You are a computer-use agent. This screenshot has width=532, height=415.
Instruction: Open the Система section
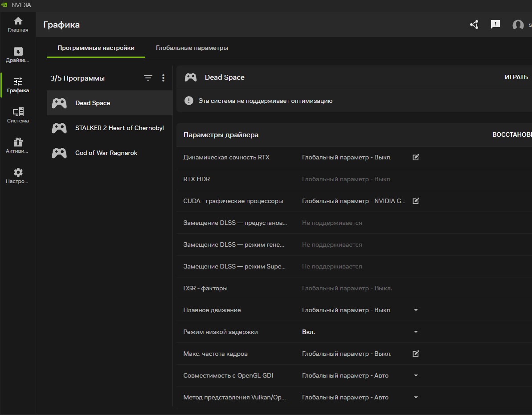(x=18, y=115)
